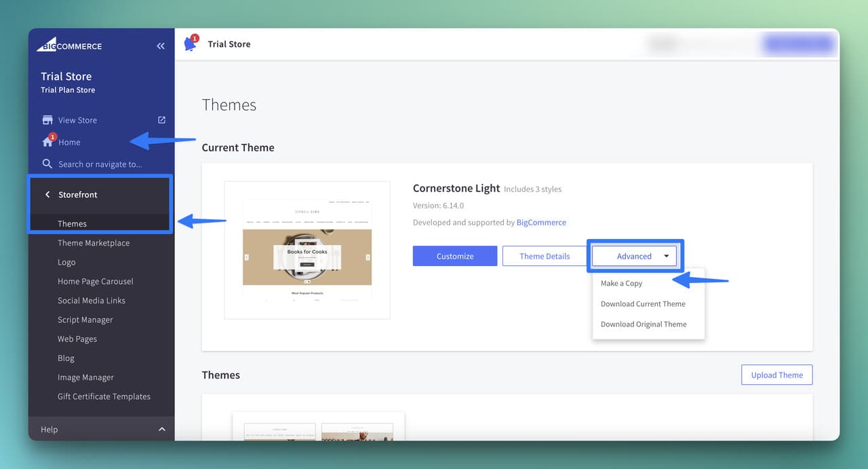
Task: Click Current Theme heading
Action: 238,147
